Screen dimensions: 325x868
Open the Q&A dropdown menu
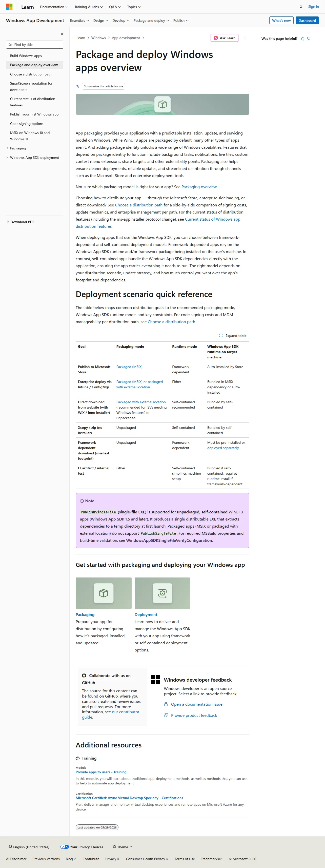tap(115, 7)
